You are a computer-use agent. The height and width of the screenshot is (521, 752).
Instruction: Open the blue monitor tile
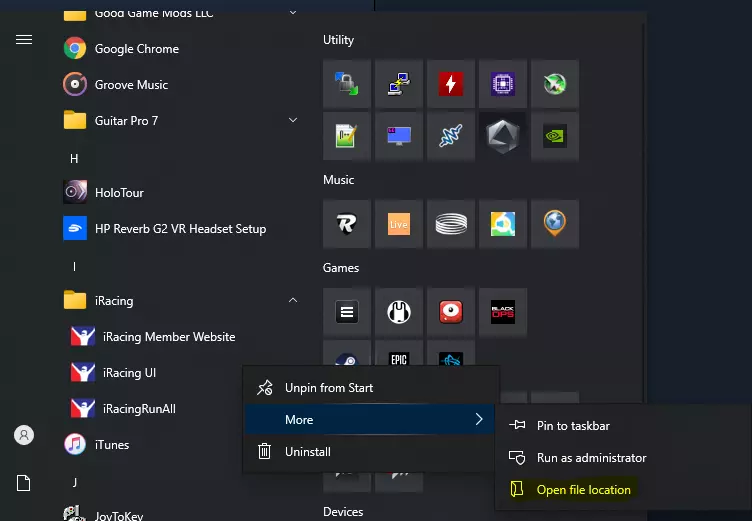tap(399, 136)
